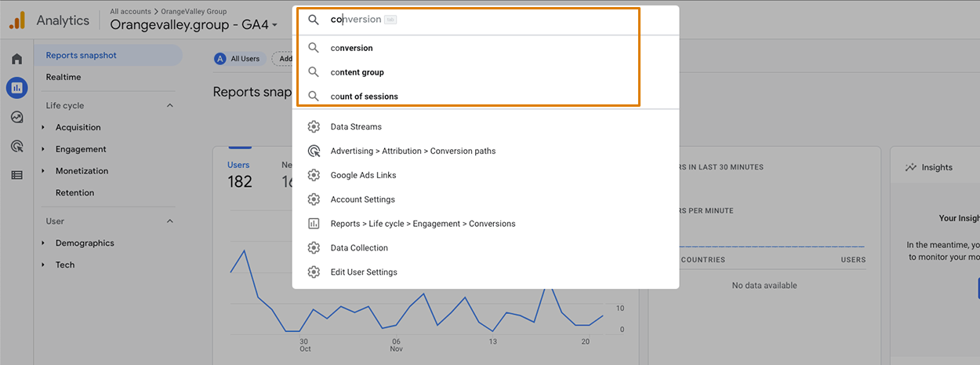Click the gear icon beside Edit User Settings

(x=314, y=272)
